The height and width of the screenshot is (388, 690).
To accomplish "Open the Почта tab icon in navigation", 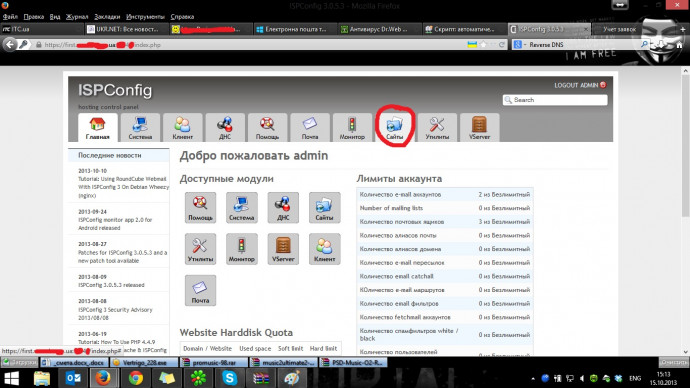I will coord(310,128).
